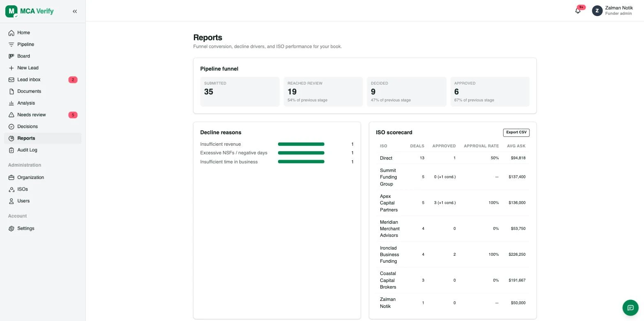Click the Decisions checkmark circle icon
Image resolution: width=644 pixels, height=321 pixels.
point(11,127)
